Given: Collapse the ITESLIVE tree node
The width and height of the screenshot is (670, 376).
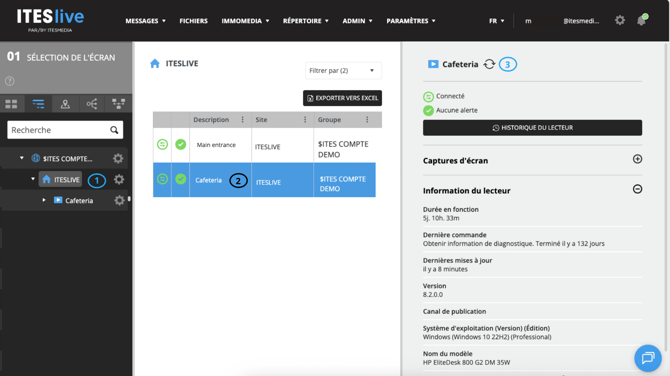Looking at the screenshot, I should pyautogui.click(x=33, y=179).
